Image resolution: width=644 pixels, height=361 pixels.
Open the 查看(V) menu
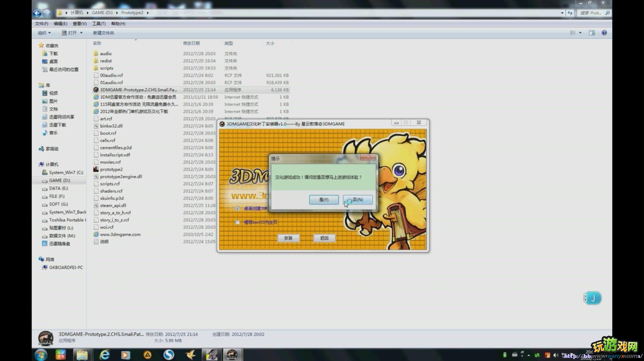pyautogui.click(x=80, y=24)
